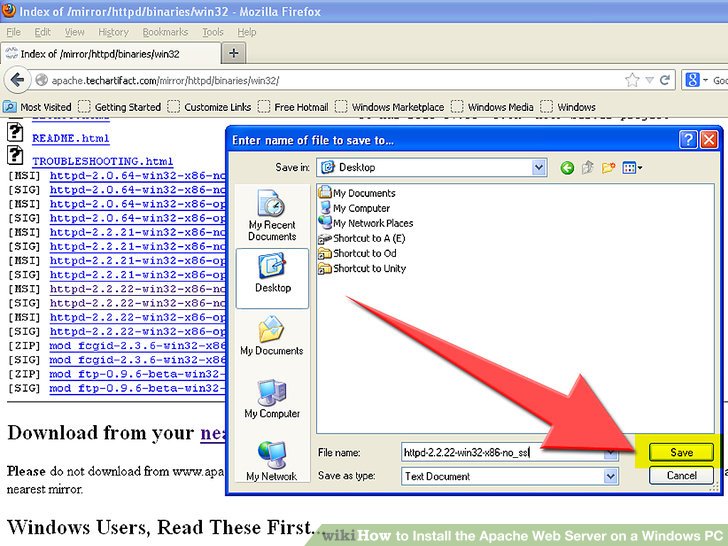Viewport: 728px width, 546px height.
Task: Click the question-mark icon beside README.html
Action: (x=15, y=133)
